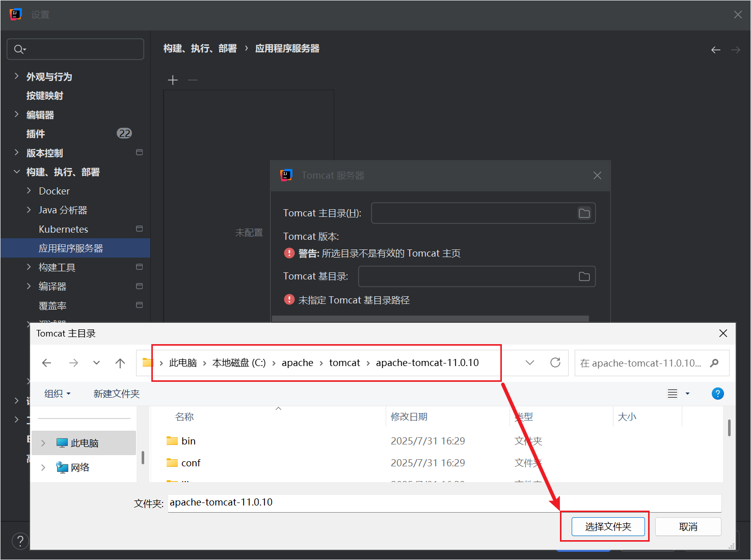Sort by 修改日期 column header
The image size is (751, 560).
point(409,417)
